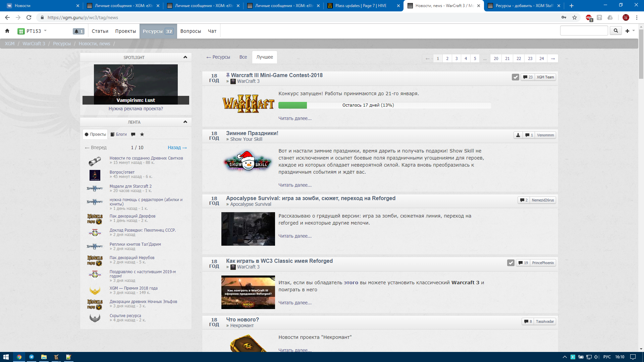
Task: Open the notifications bell badge
Action: (78, 31)
